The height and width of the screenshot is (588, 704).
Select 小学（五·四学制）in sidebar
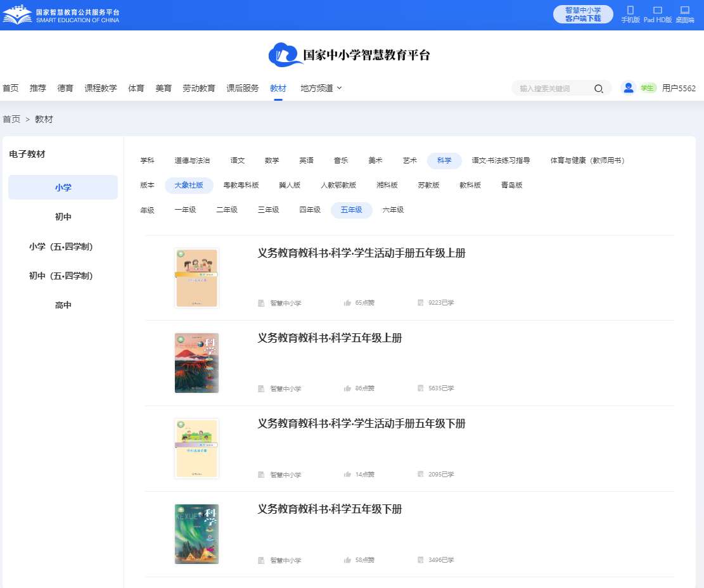[x=63, y=246]
